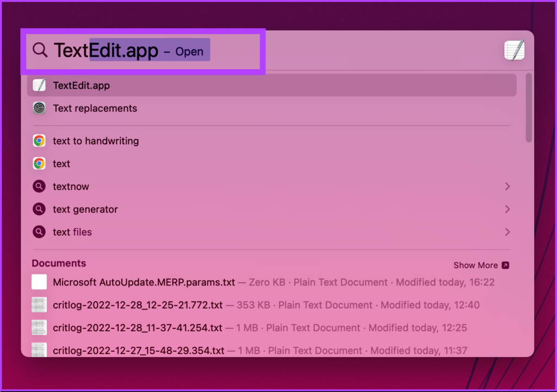
Task: Open critlog-2022-12-28_11-37-41.254.txt file
Action: pyautogui.click(x=138, y=328)
